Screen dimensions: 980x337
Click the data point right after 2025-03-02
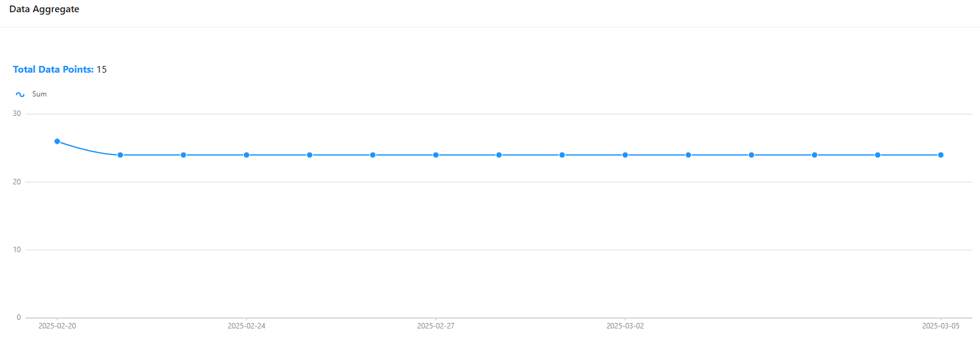point(689,155)
